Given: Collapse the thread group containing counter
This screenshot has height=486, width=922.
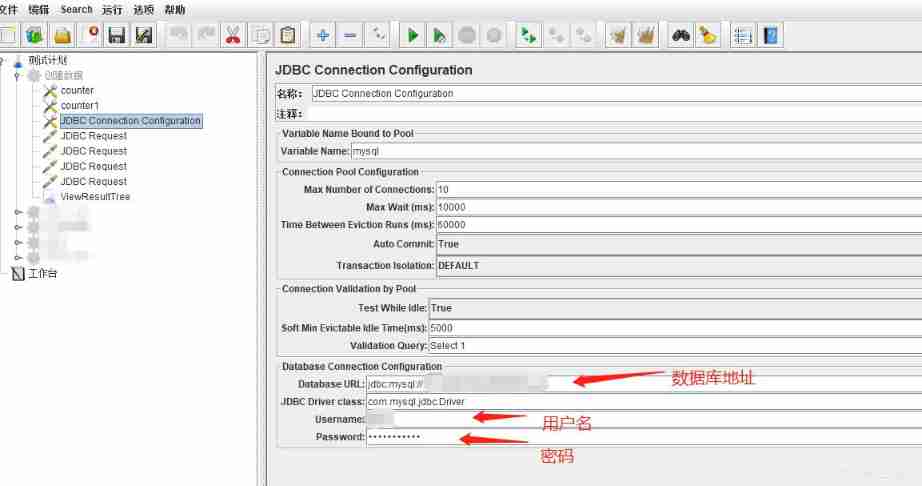Looking at the screenshot, I should pos(17,75).
